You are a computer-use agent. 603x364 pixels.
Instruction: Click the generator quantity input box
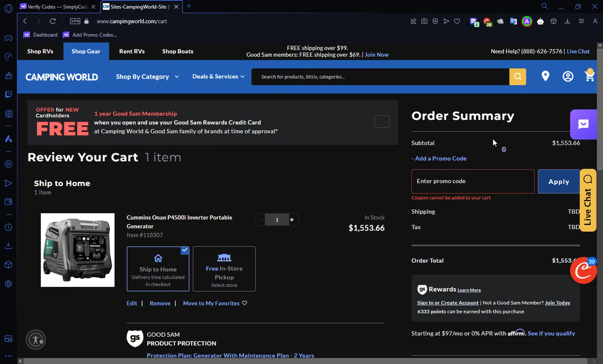click(277, 220)
